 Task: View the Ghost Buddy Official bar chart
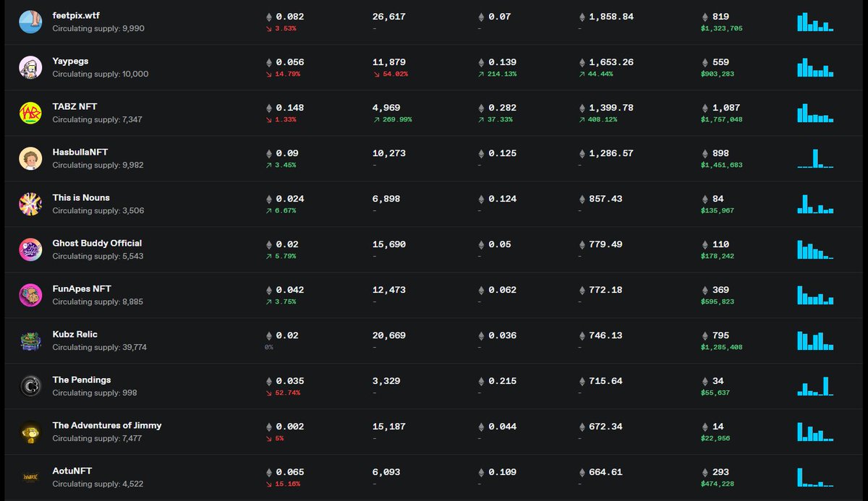tap(815, 250)
